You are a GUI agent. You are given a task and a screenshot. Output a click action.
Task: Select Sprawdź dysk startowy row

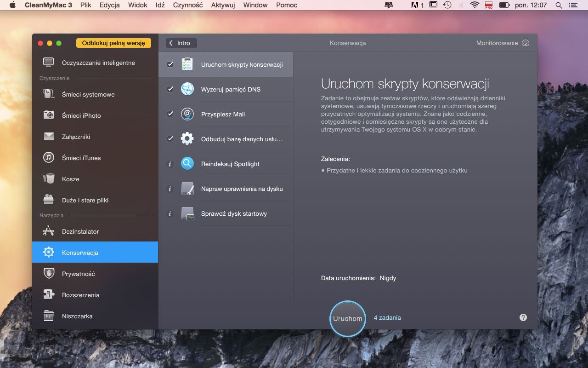(x=226, y=213)
